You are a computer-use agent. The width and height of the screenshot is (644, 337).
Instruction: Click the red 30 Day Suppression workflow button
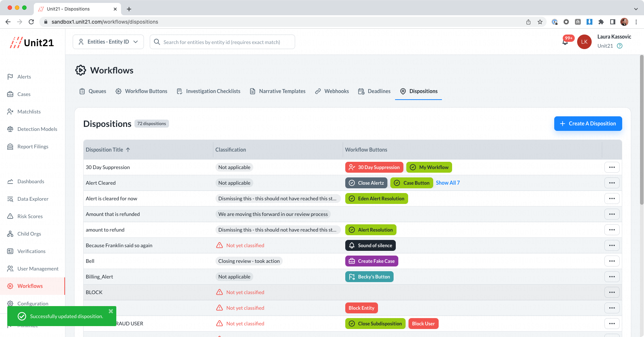coord(374,167)
